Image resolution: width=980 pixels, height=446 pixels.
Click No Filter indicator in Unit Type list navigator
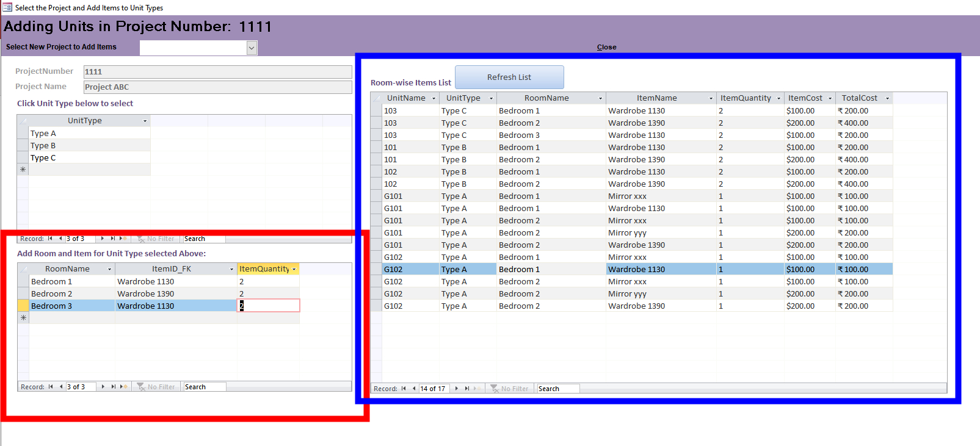[156, 239]
